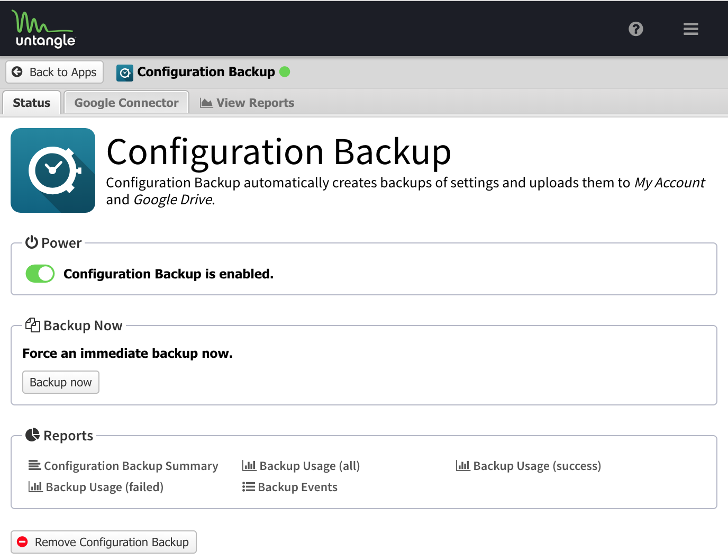
Task: Click the 'Google Drive' italic text
Action: 173,200
